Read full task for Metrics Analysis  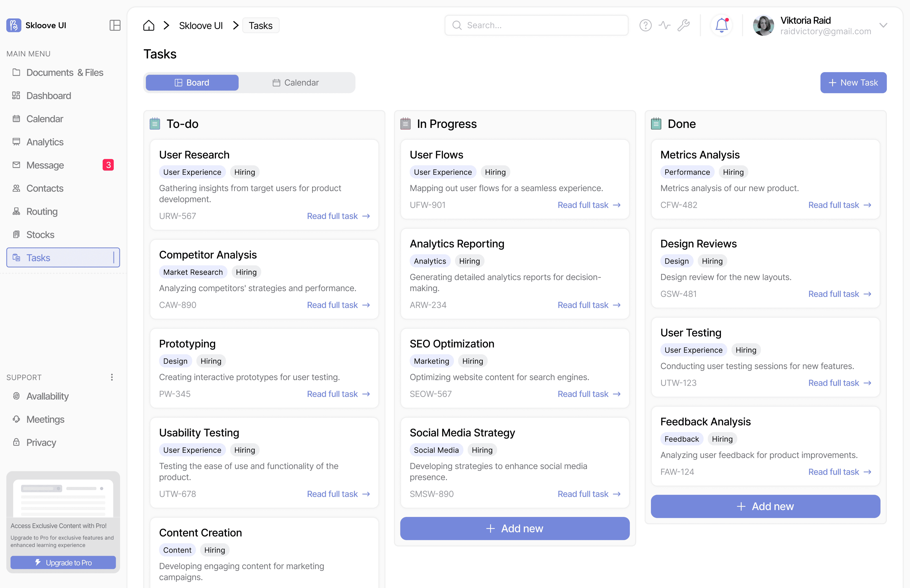tap(840, 205)
